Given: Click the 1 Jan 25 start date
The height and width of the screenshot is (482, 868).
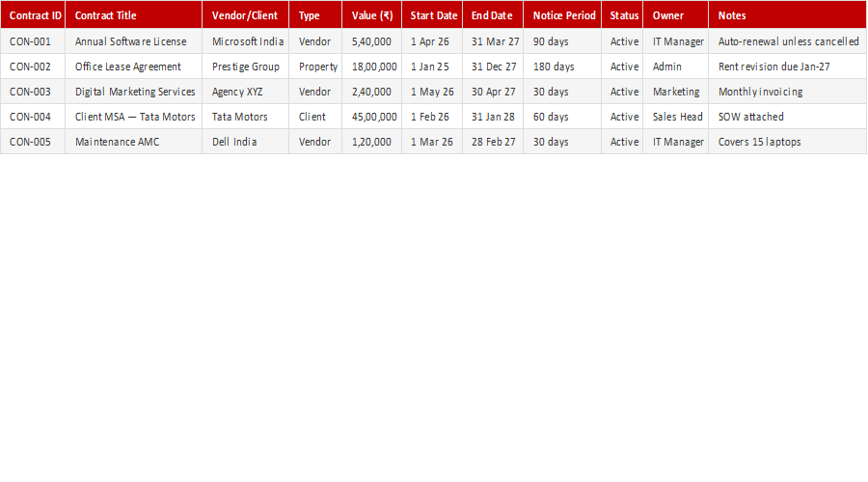Looking at the screenshot, I should (x=432, y=67).
